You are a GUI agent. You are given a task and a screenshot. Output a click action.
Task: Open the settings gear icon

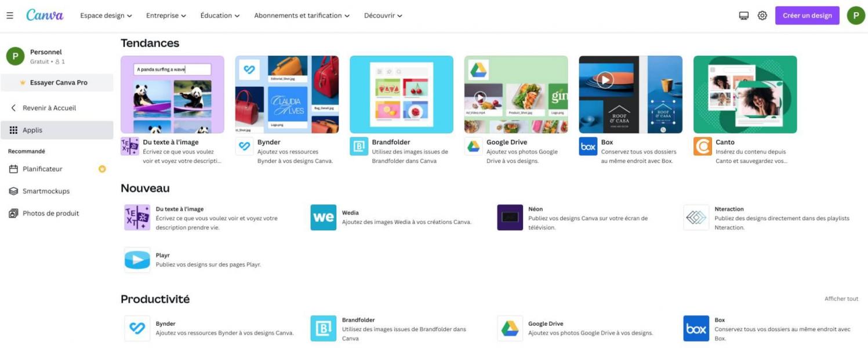[762, 16]
